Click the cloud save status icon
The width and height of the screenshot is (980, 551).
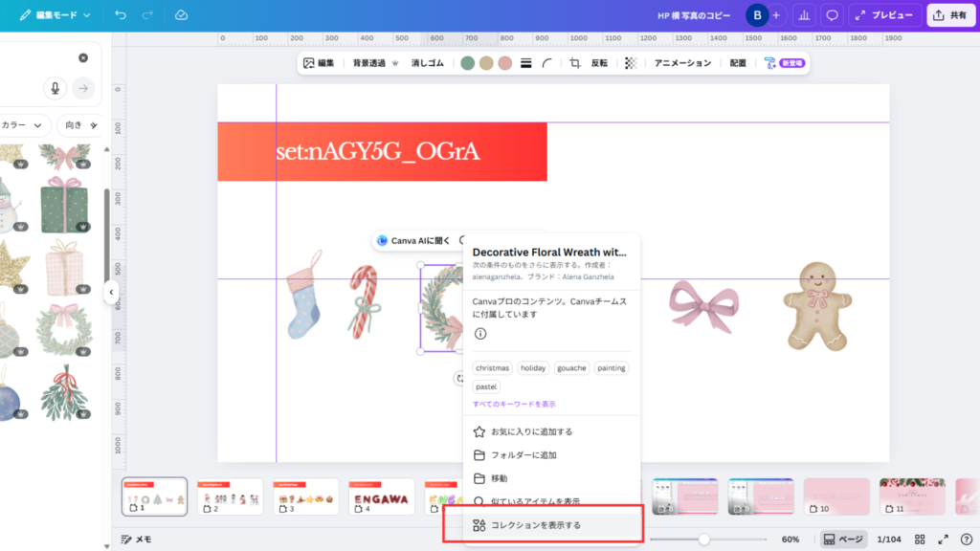point(182,15)
